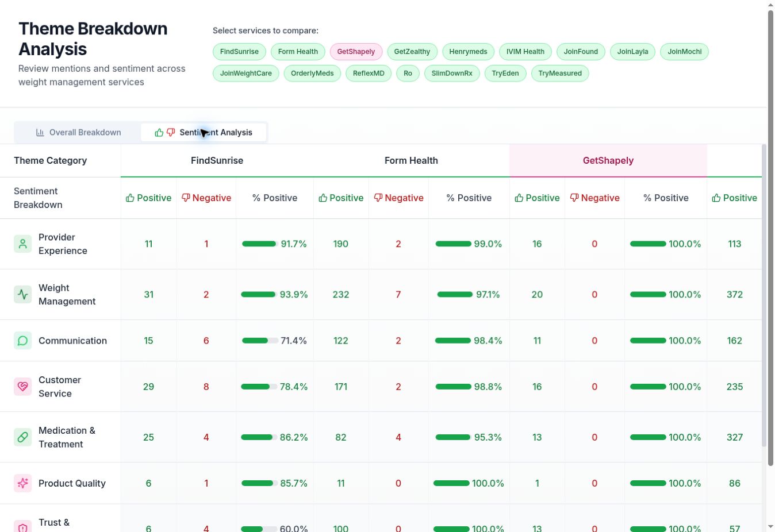Toggle the JoinLayla service chip

pyautogui.click(x=632, y=52)
